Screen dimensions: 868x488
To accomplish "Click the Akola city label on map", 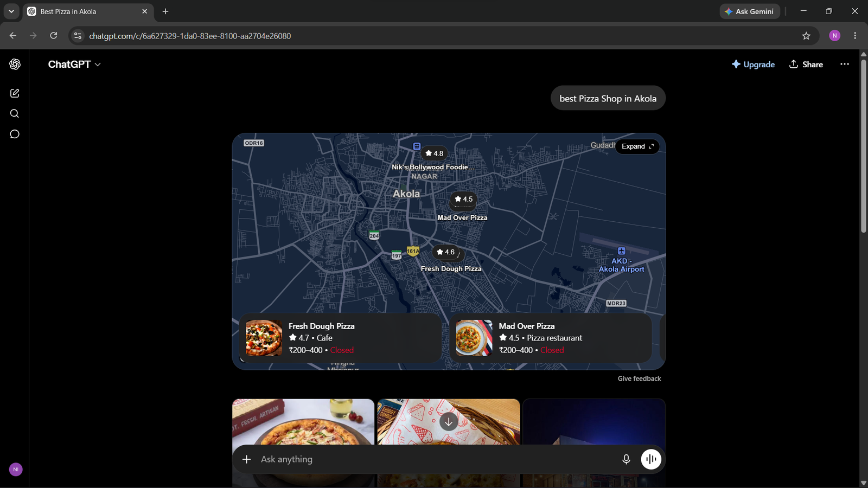I will pyautogui.click(x=406, y=194).
